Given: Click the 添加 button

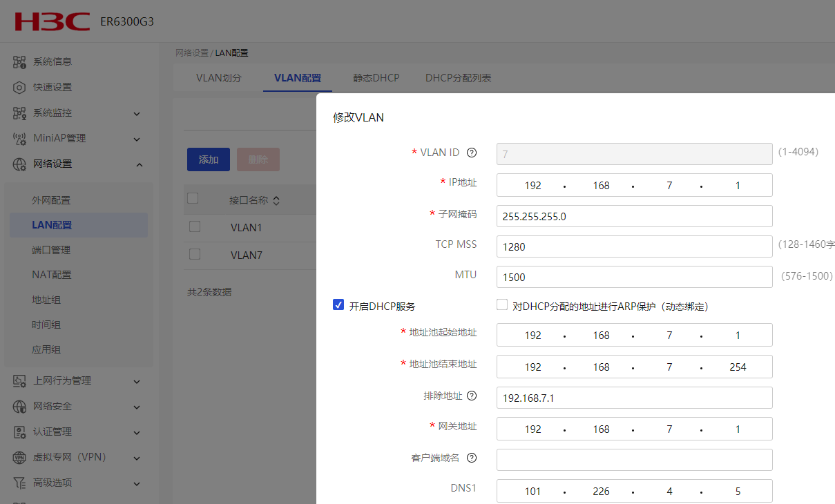Looking at the screenshot, I should click(x=208, y=159).
